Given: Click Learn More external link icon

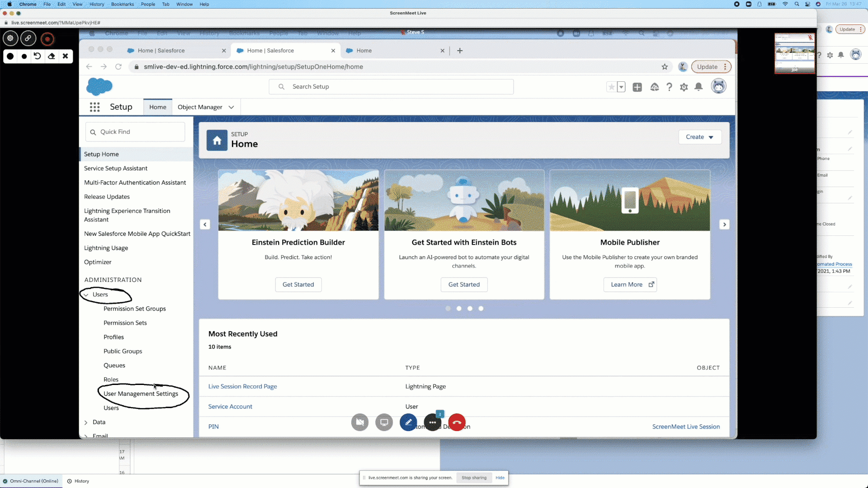Looking at the screenshot, I should pyautogui.click(x=651, y=285).
